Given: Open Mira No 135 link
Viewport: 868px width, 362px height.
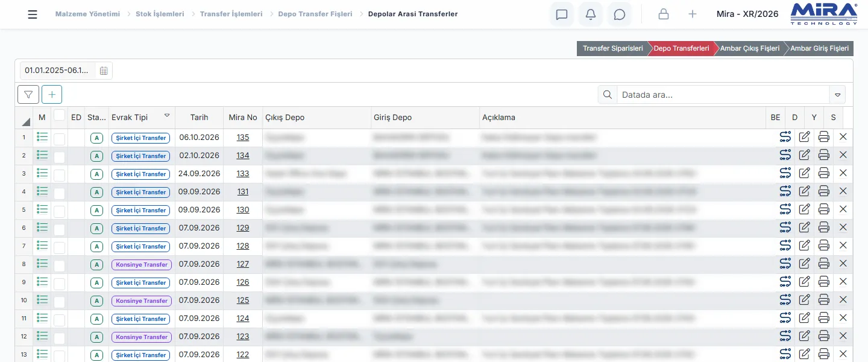Looking at the screenshot, I should coord(243,138).
